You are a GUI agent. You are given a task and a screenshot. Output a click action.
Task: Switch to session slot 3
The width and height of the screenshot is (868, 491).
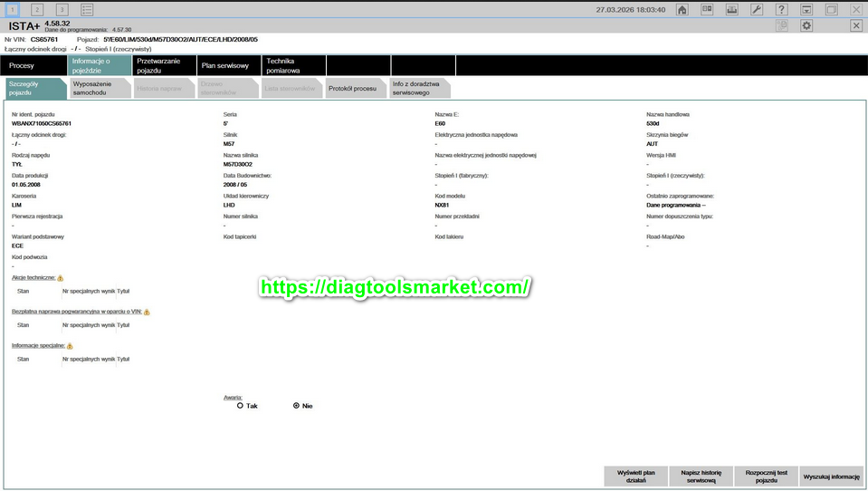click(x=62, y=9)
